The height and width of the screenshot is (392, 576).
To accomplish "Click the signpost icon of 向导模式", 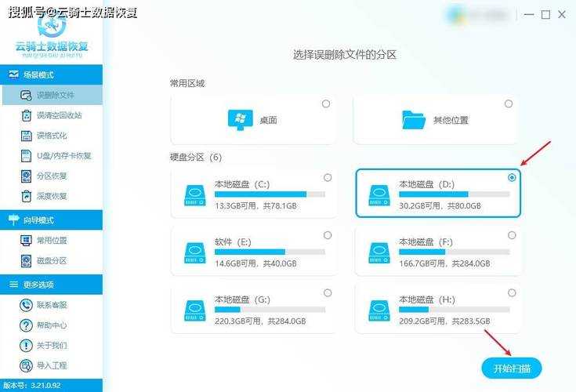I will tap(13, 220).
